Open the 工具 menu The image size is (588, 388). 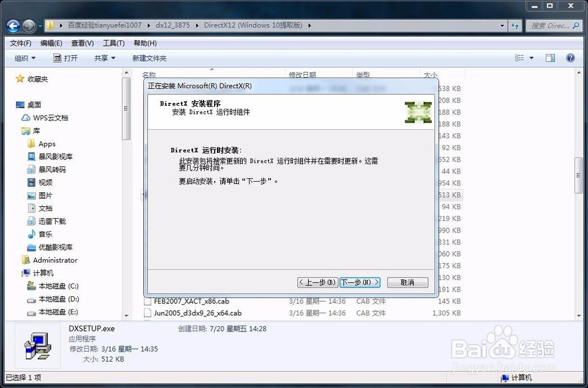pyautogui.click(x=113, y=42)
